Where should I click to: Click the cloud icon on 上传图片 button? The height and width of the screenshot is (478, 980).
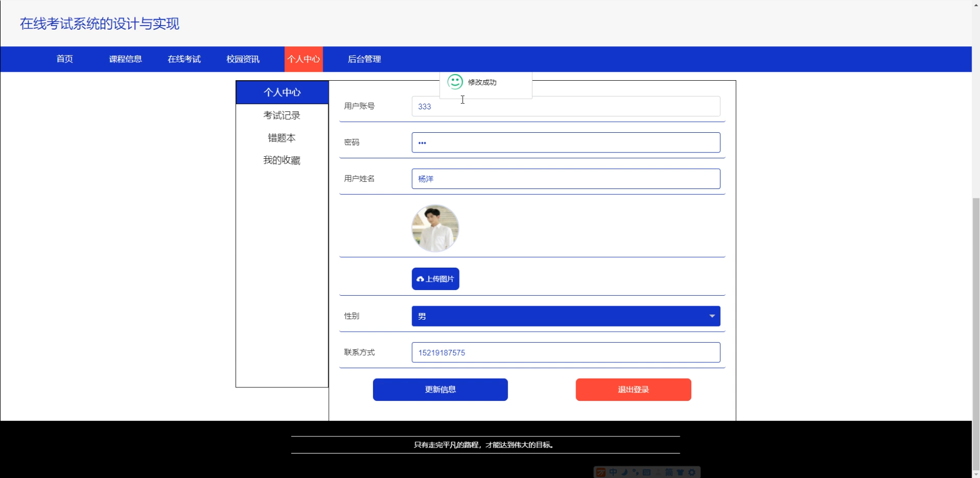tap(421, 279)
